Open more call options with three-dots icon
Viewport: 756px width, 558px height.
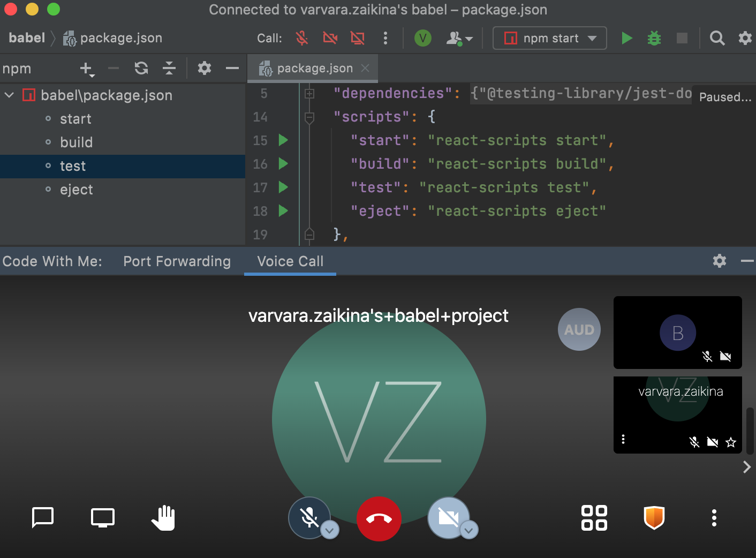pos(714,517)
